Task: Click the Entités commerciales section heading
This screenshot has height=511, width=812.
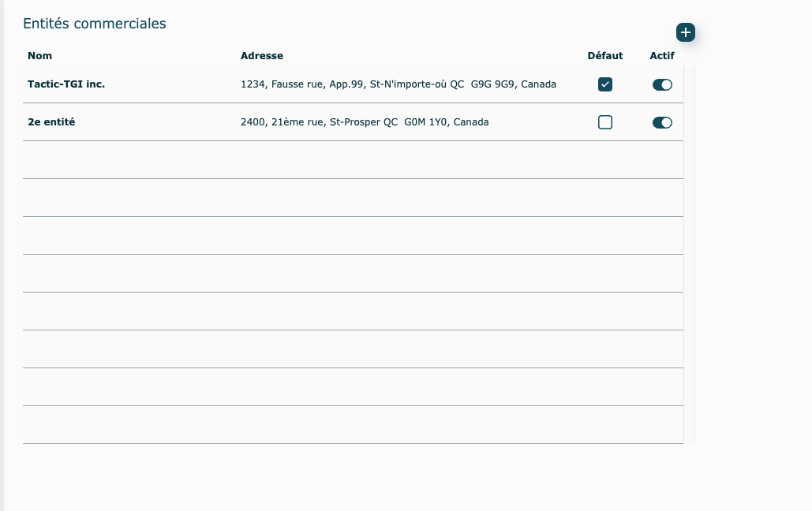Action: pos(95,24)
